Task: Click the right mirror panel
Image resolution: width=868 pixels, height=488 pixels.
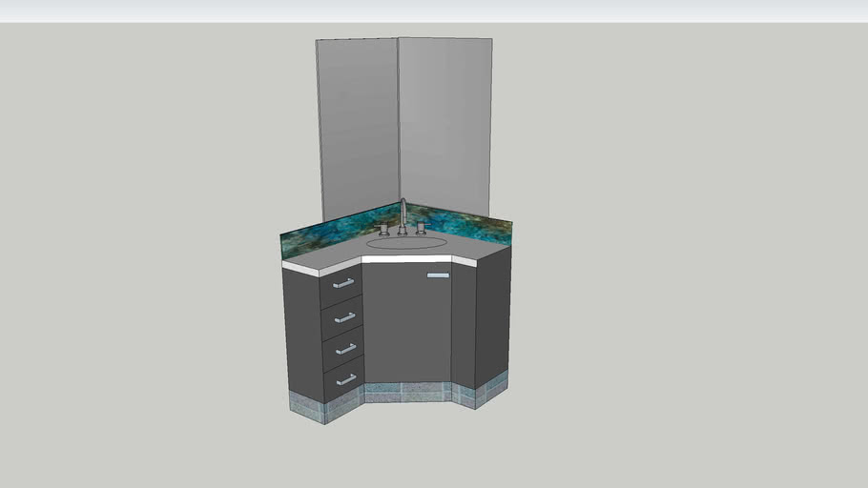Action: click(445, 124)
